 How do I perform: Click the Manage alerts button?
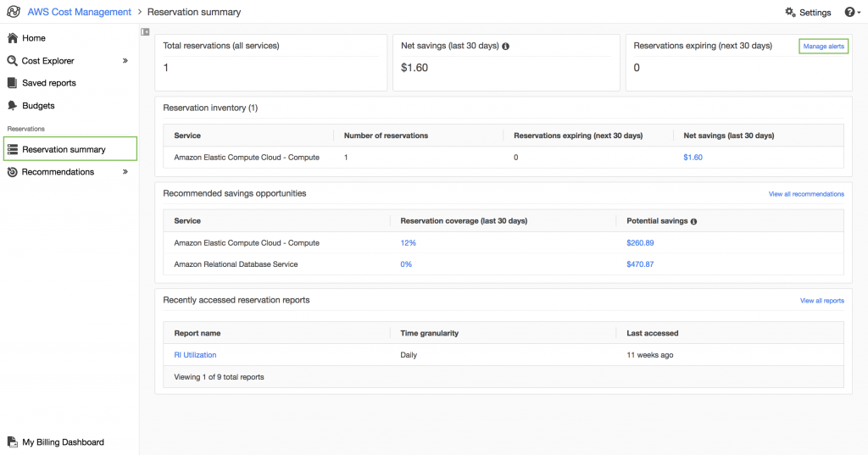823,46
